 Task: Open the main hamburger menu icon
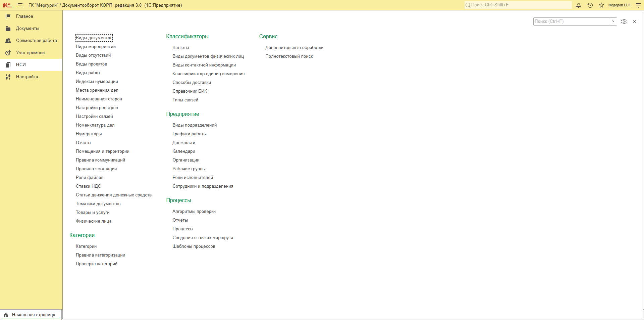[x=20, y=5]
